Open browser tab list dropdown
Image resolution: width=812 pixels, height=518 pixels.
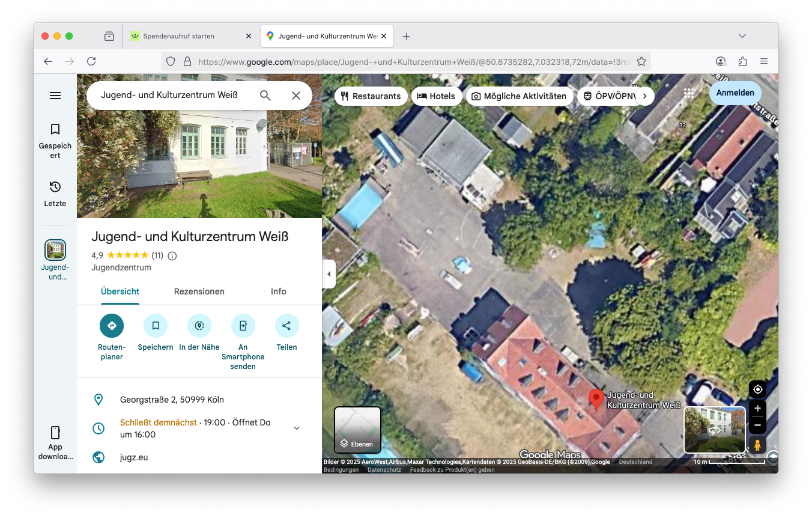click(742, 36)
